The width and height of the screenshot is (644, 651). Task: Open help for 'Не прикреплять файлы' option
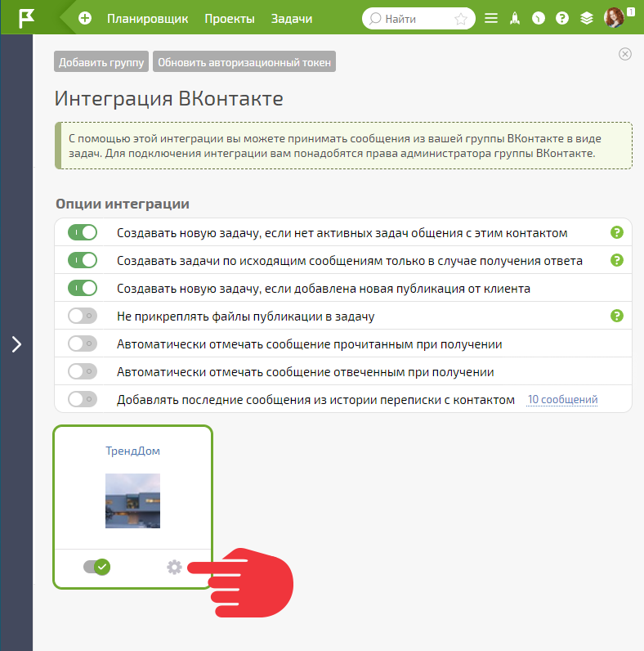[x=617, y=316]
